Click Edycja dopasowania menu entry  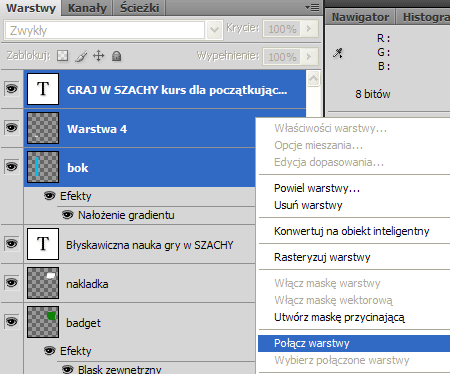[x=329, y=162]
